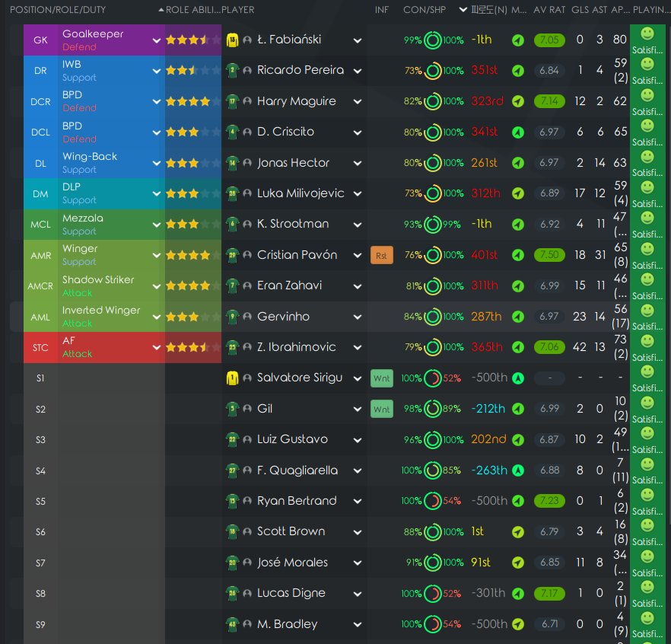Expand the DLP Support role dropdown
The image size is (671, 644).
click(x=156, y=193)
